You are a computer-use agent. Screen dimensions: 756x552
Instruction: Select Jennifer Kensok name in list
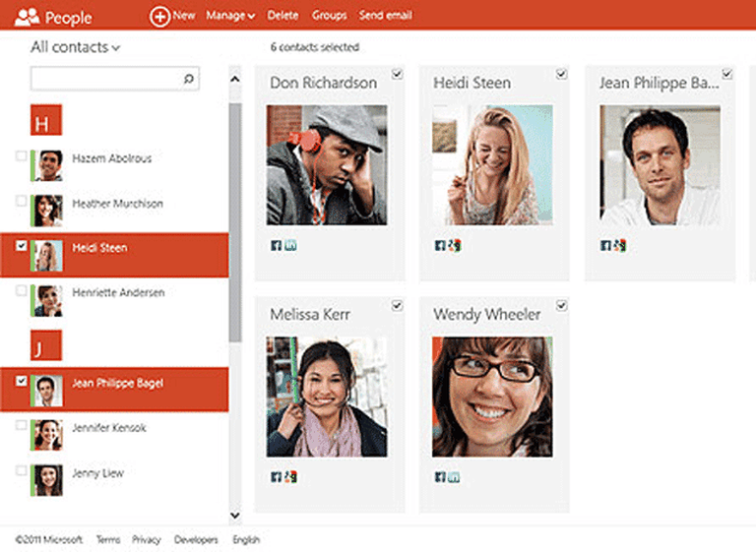point(109,428)
